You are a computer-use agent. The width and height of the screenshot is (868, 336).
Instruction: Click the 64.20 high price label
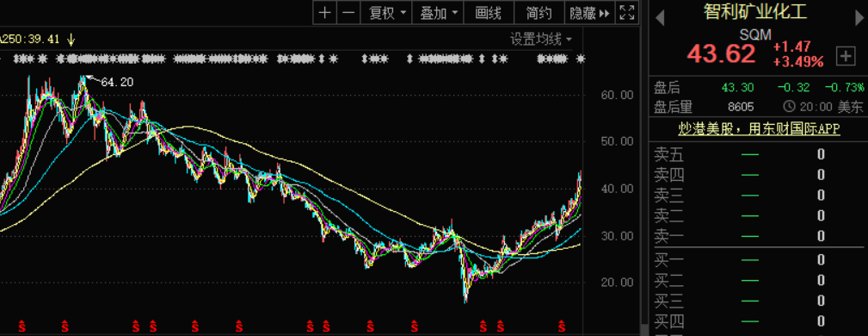117,82
